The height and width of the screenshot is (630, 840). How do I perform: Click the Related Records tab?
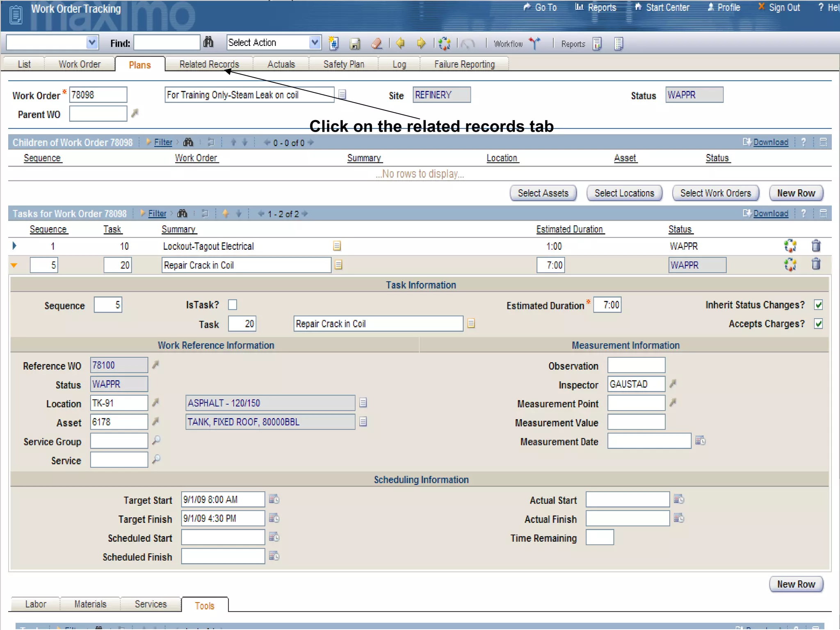click(209, 64)
